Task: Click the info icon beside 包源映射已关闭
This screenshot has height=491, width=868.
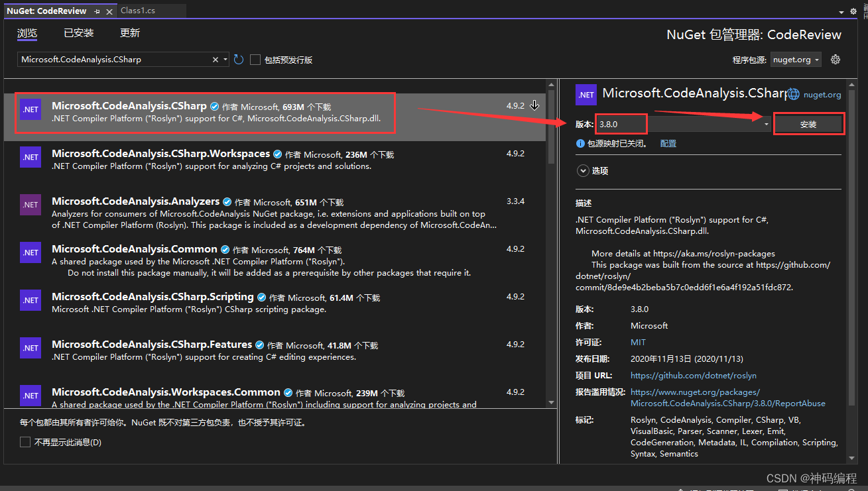Action: (x=580, y=143)
